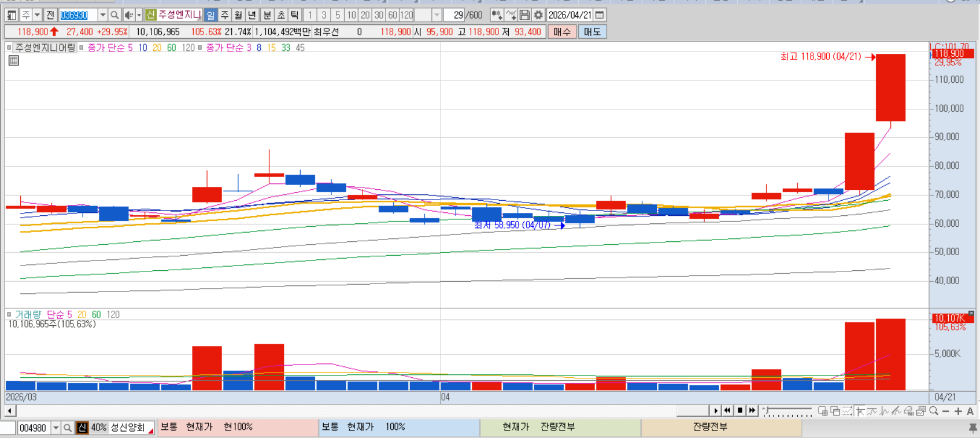Screen dimensions: 980x438
Task: Choose the 120 interval preset button
Action: 407,15
